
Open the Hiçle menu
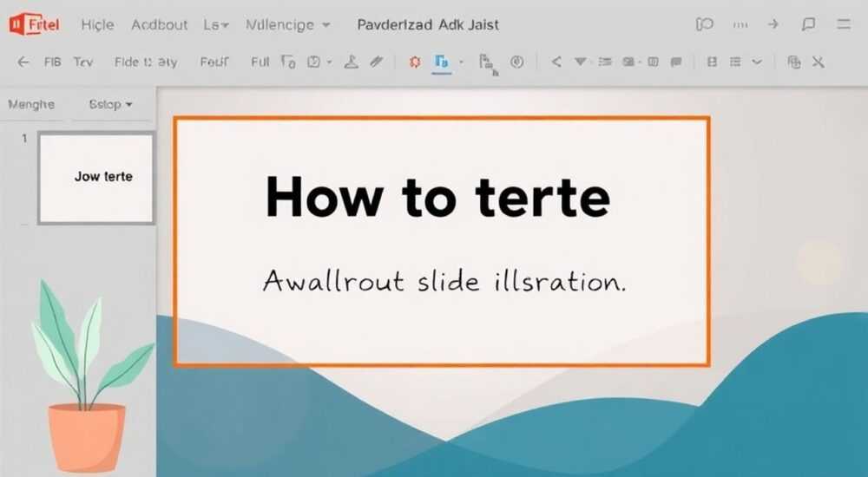point(97,25)
